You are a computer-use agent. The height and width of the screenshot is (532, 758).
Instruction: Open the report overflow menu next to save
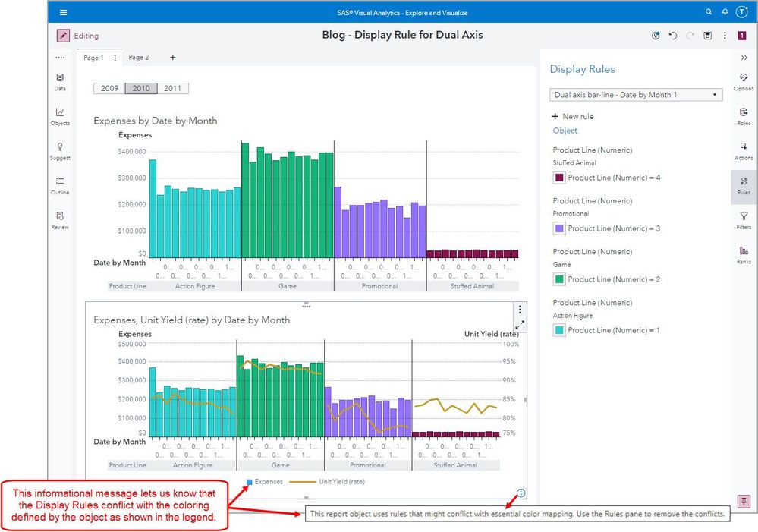pos(725,36)
